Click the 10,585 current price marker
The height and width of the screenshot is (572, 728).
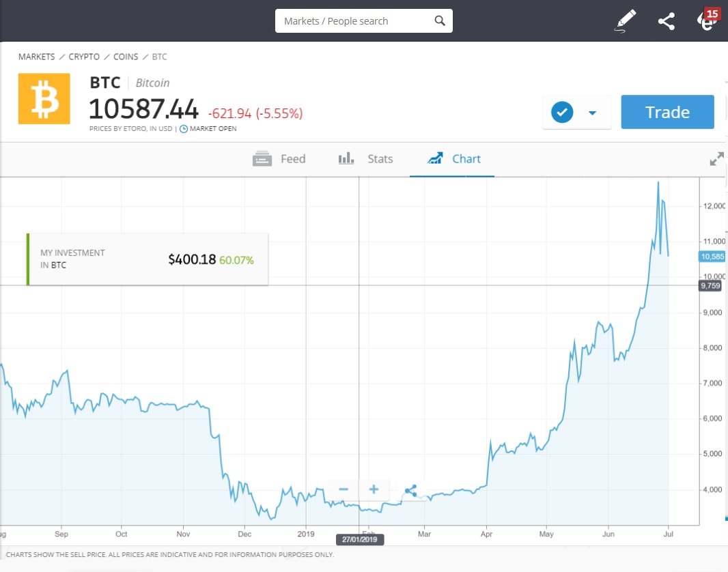[712, 257]
